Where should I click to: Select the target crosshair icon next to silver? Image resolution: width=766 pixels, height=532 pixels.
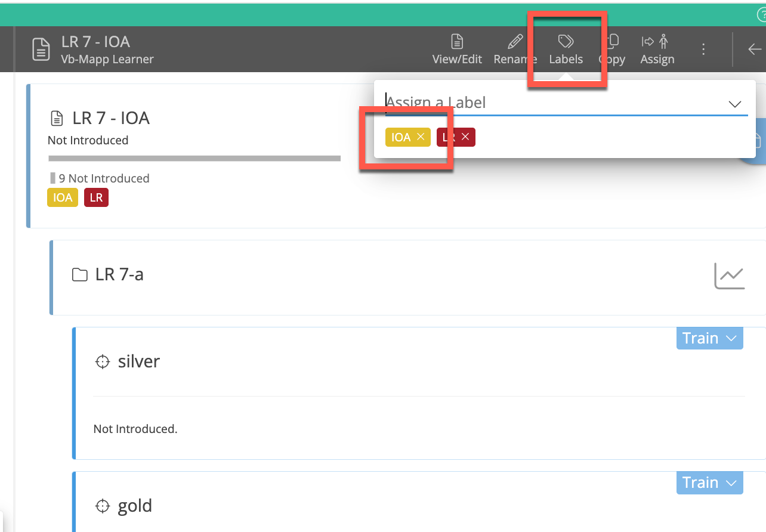click(103, 361)
